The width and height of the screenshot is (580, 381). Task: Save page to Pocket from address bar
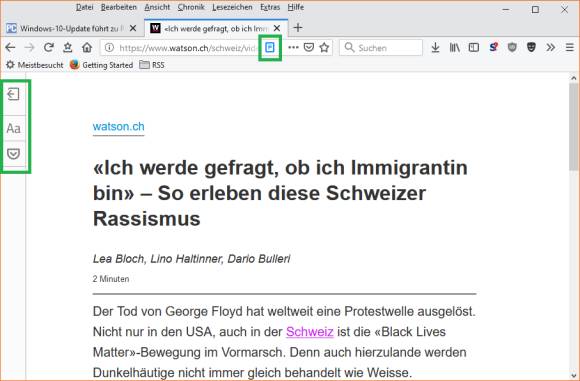pyautogui.click(x=309, y=47)
